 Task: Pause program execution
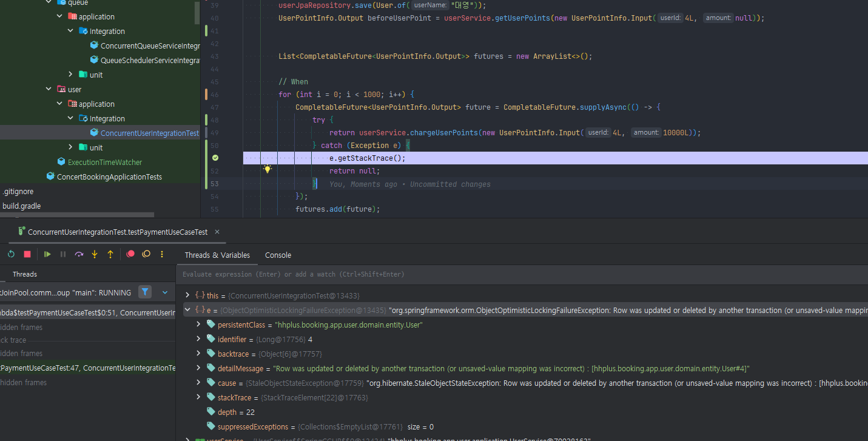coord(63,254)
